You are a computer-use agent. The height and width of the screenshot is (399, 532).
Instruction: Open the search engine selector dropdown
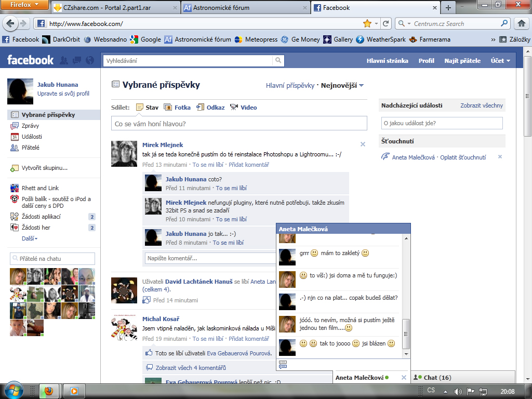click(x=404, y=23)
